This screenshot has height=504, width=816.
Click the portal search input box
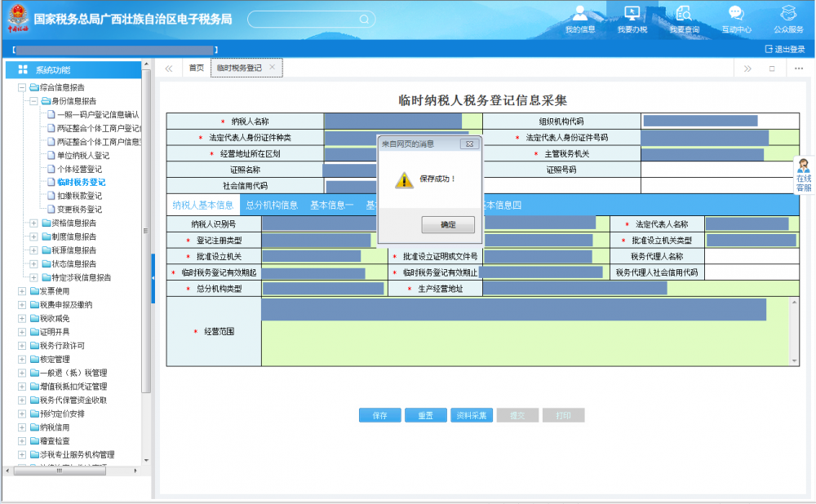(306, 19)
